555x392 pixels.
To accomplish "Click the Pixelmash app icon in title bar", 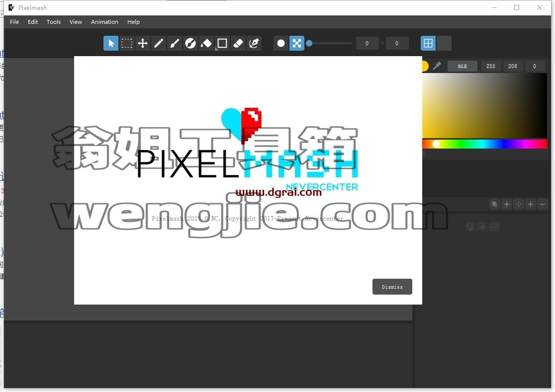I will (11, 7).
